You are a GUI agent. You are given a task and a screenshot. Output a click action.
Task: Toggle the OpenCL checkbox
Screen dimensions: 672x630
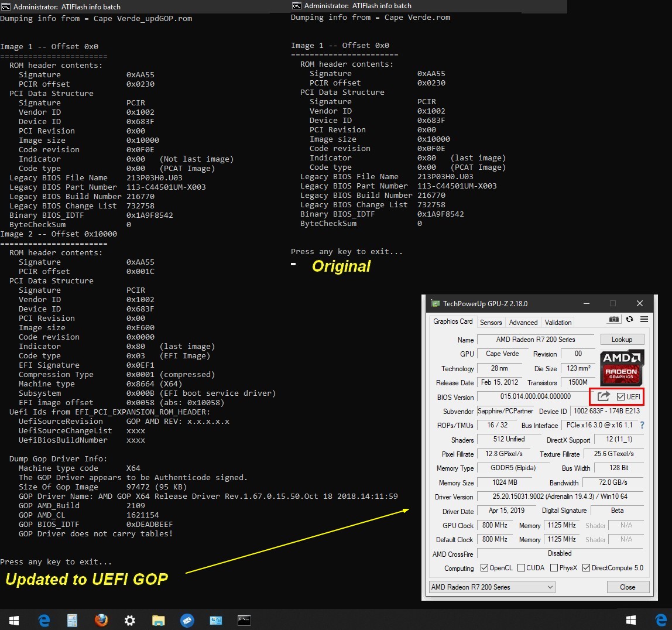pyautogui.click(x=484, y=567)
